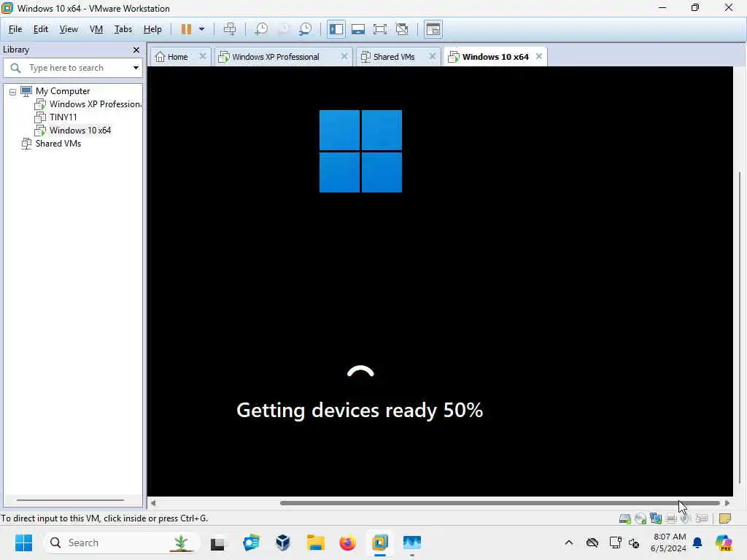Enter full screen mode icon
747x560 pixels.
click(x=379, y=29)
